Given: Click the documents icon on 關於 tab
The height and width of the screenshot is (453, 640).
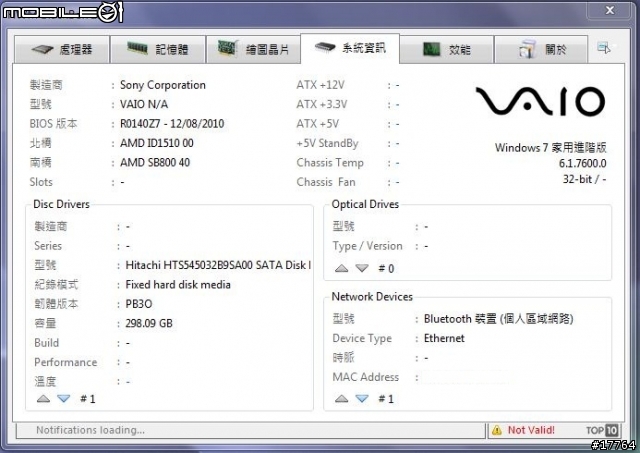Looking at the screenshot, I should tap(527, 49).
